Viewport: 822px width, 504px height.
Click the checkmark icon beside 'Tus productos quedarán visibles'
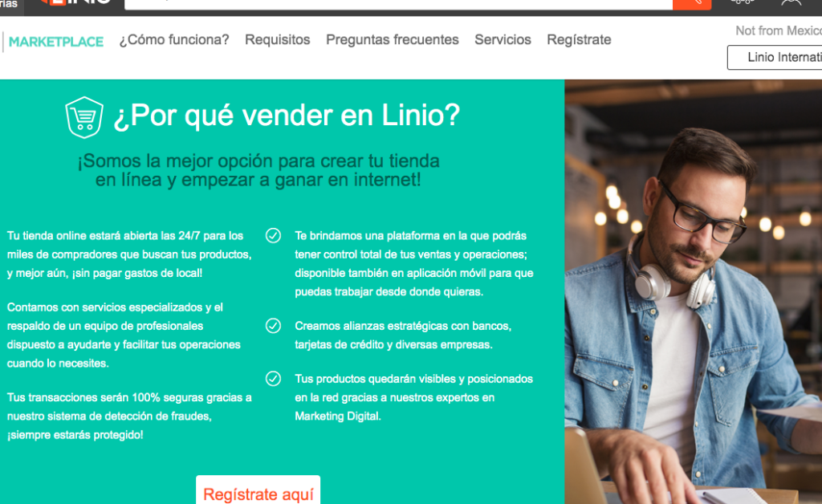click(273, 378)
